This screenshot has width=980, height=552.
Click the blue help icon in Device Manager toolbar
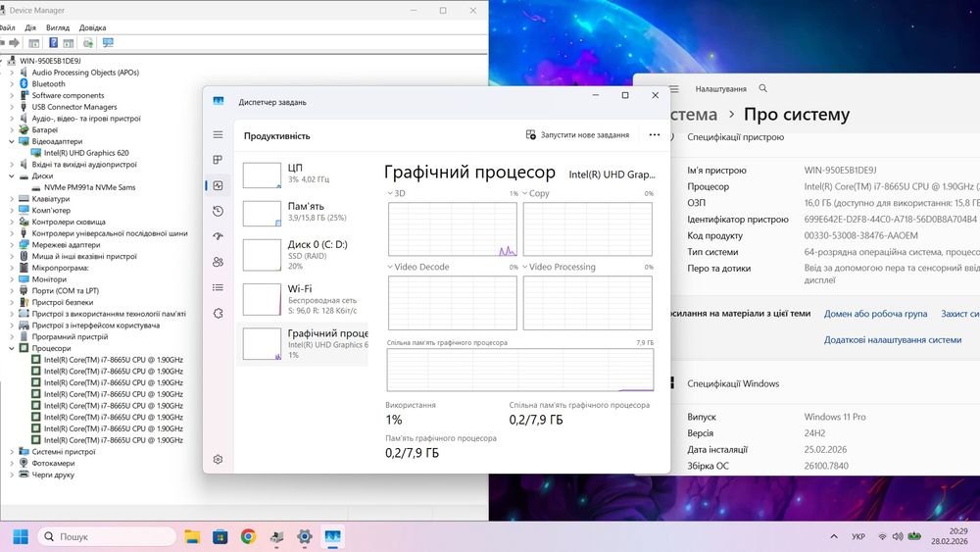[53, 42]
